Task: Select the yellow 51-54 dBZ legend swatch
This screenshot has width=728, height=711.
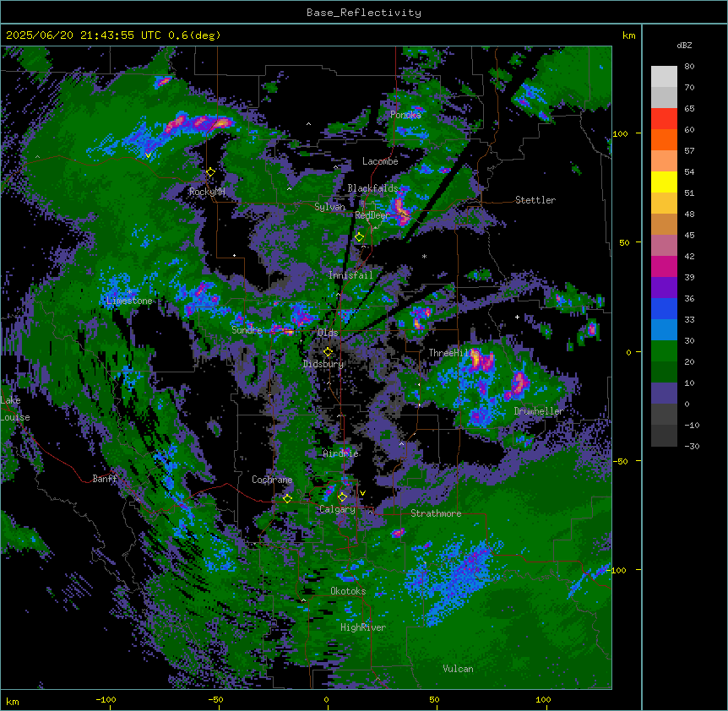Action: click(664, 182)
